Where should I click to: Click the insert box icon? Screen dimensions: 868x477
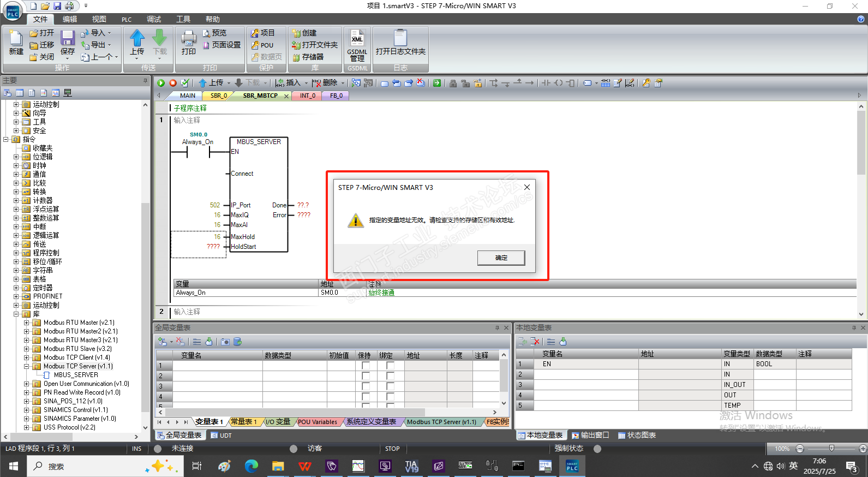[x=571, y=83]
